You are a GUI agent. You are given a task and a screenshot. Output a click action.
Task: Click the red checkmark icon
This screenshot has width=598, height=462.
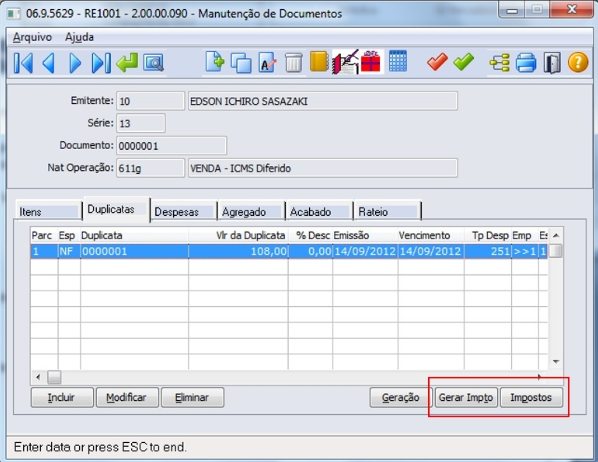click(x=437, y=62)
